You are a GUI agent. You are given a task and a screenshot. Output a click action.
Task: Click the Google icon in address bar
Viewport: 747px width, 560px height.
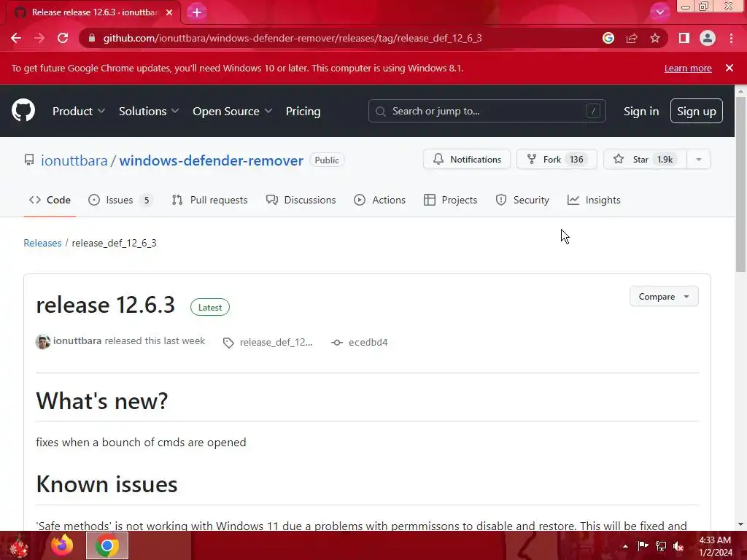608,38
